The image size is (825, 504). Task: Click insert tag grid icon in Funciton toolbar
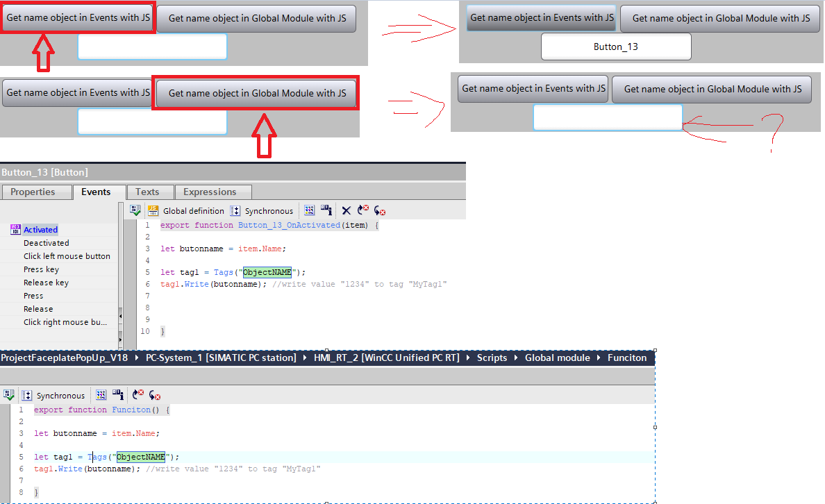tap(101, 394)
